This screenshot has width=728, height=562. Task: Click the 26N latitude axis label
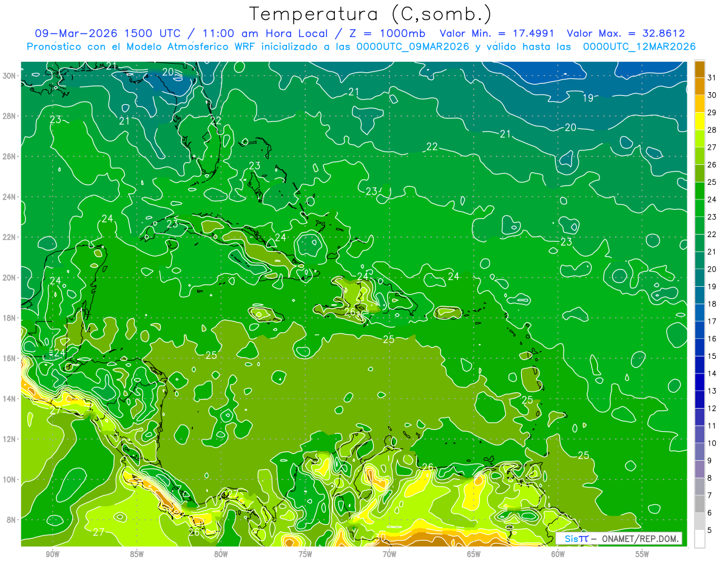click(x=10, y=156)
